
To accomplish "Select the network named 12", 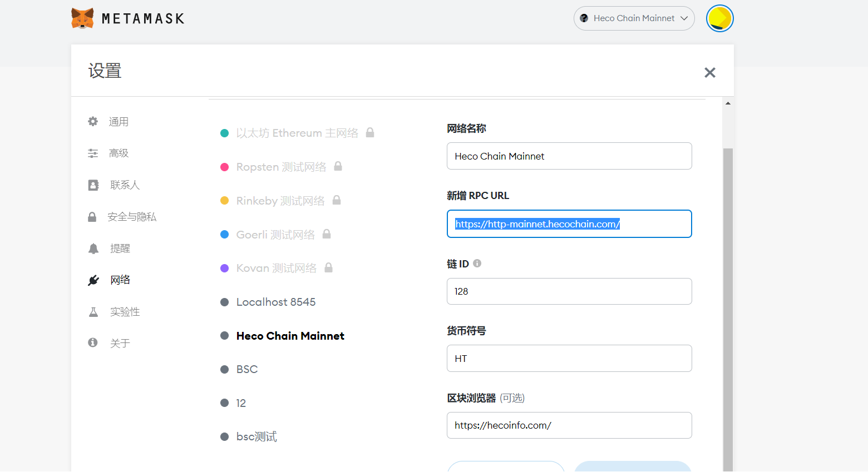I will click(x=241, y=403).
